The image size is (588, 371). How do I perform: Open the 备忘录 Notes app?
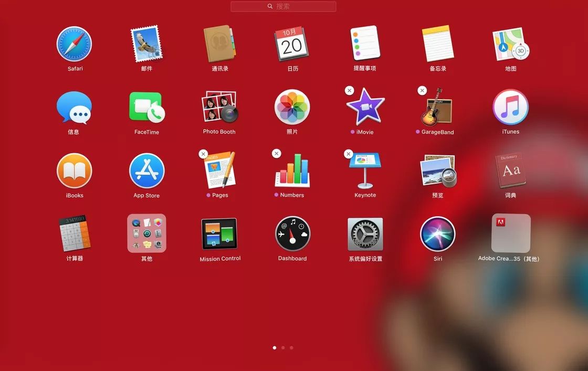coord(438,44)
